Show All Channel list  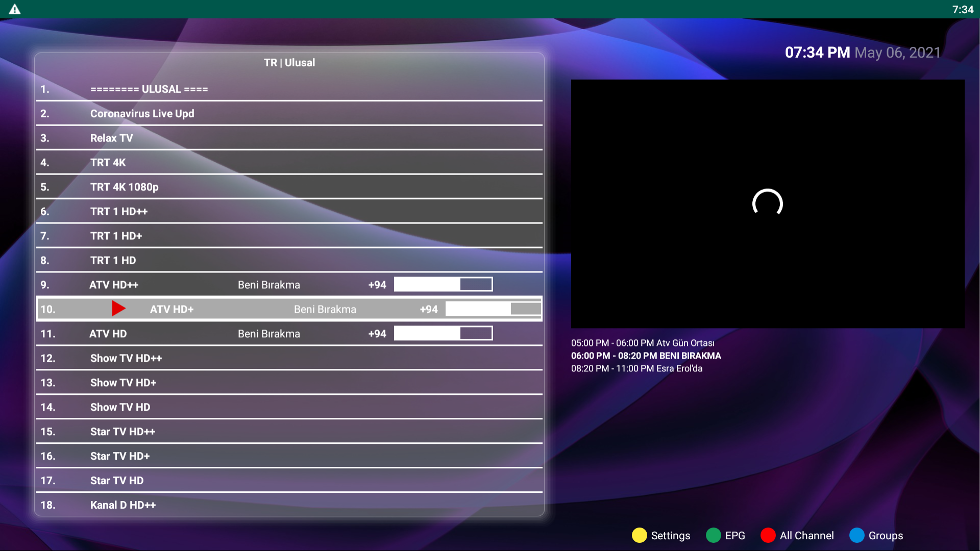pyautogui.click(x=806, y=536)
